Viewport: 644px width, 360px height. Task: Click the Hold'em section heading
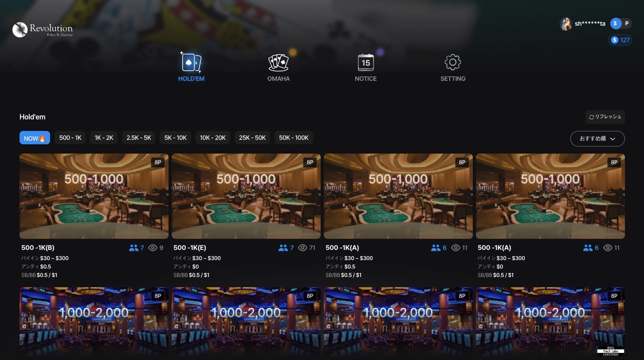point(32,117)
